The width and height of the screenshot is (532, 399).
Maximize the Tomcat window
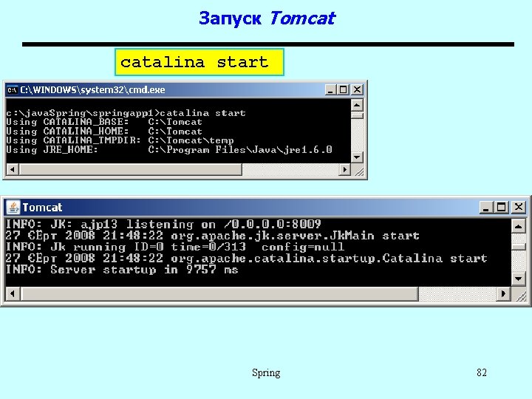tap(502, 207)
